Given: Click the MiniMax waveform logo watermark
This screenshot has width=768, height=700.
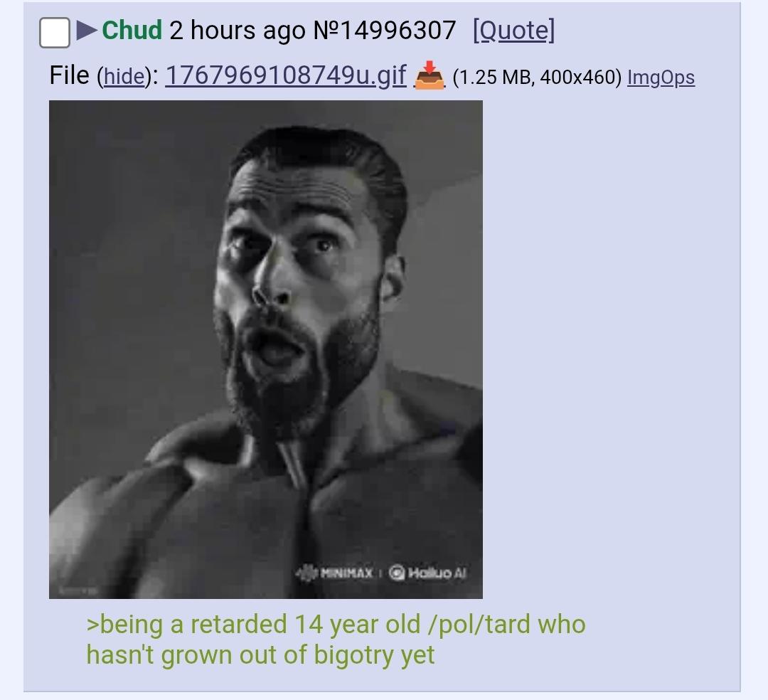Looking at the screenshot, I should point(306,573).
